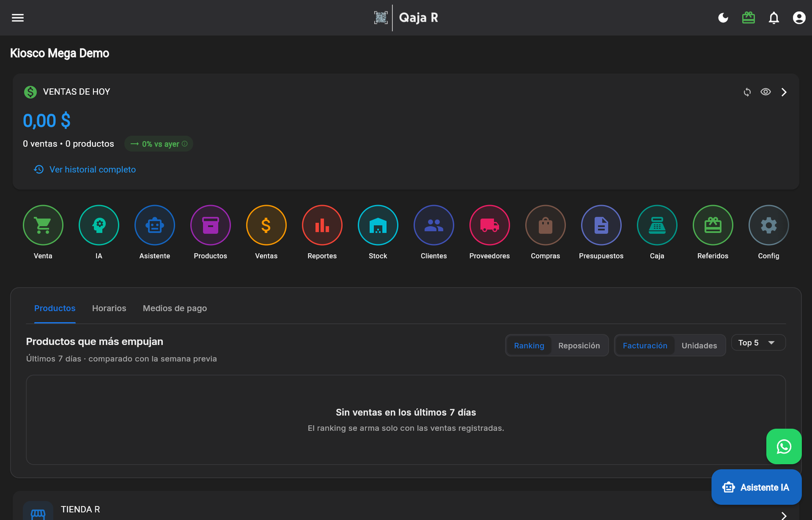The height and width of the screenshot is (520, 812).
Task: Select the Facturación metric toggle
Action: [x=645, y=346]
